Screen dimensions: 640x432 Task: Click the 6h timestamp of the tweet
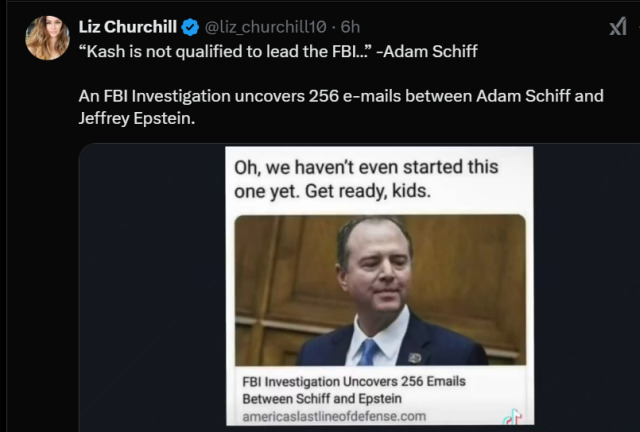[x=350, y=26]
